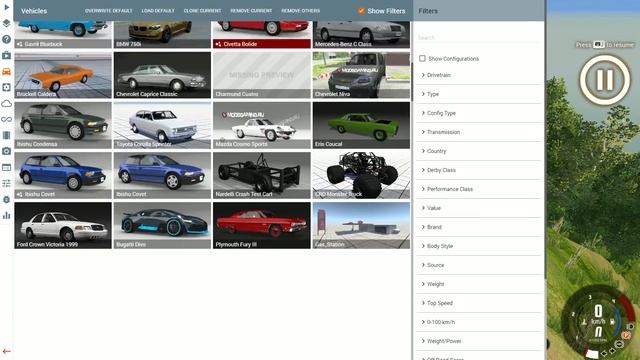Expand the Type filter

pyautogui.click(x=479, y=94)
